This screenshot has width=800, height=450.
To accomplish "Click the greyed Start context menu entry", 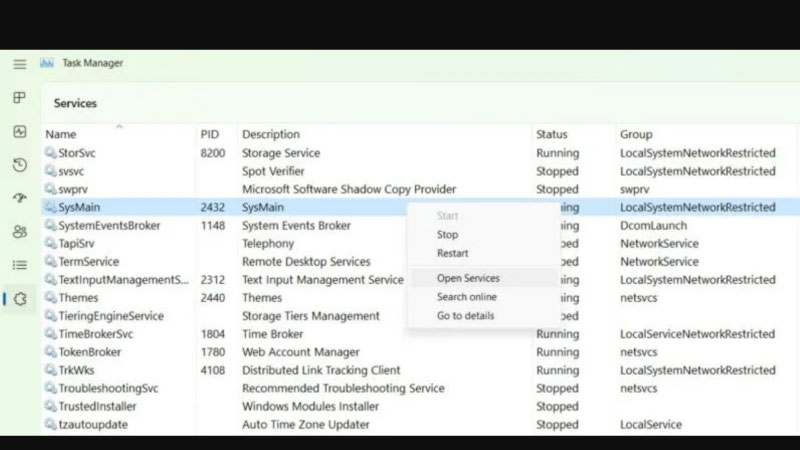I will [x=447, y=216].
